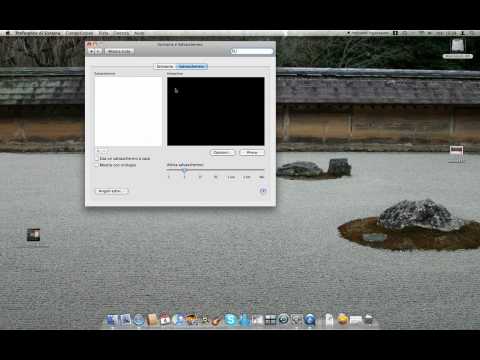
Task: Open the Composizione menu
Action: pyautogui.click(x=79, y=33)
